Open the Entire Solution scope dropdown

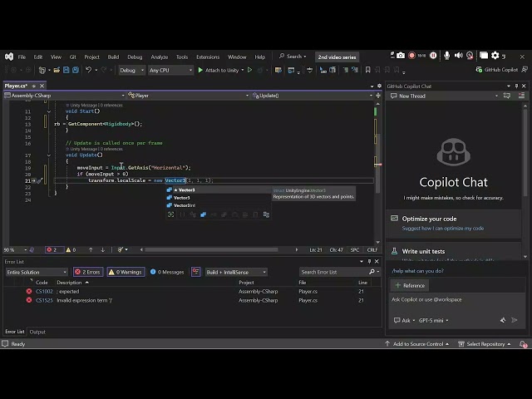[37, 272]
